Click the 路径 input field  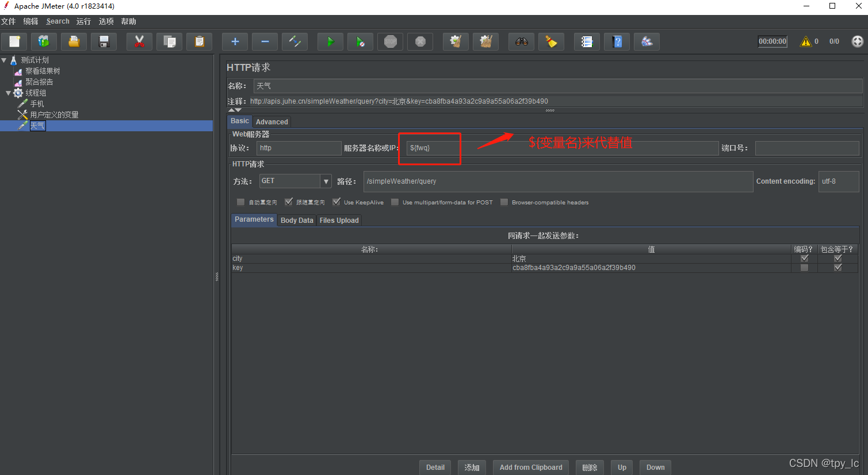558,181
